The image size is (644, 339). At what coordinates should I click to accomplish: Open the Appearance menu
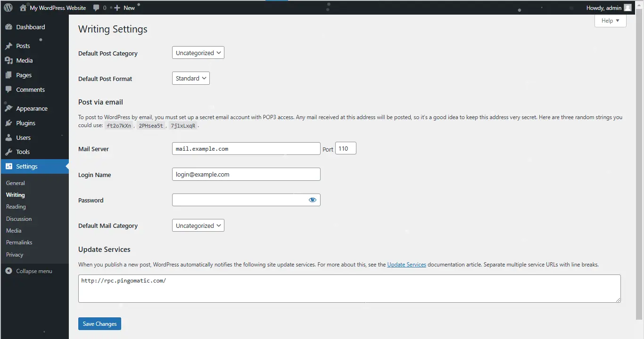pos(34,108)
